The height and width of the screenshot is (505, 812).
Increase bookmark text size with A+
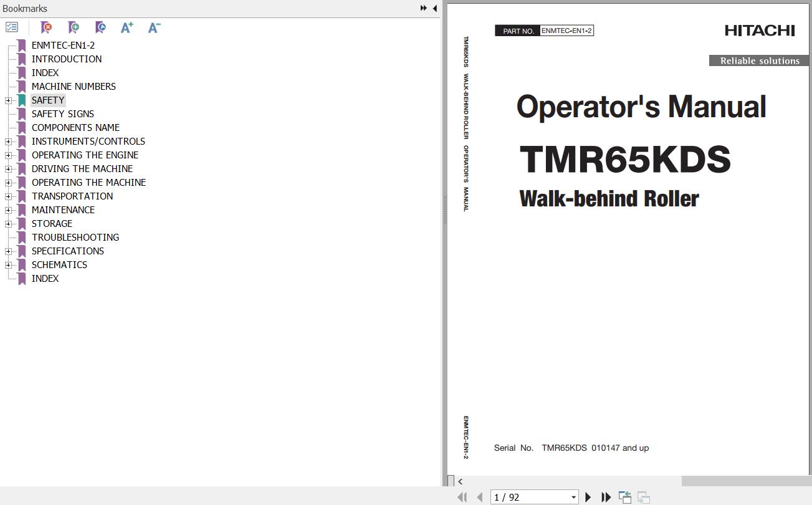coord(127,27)
